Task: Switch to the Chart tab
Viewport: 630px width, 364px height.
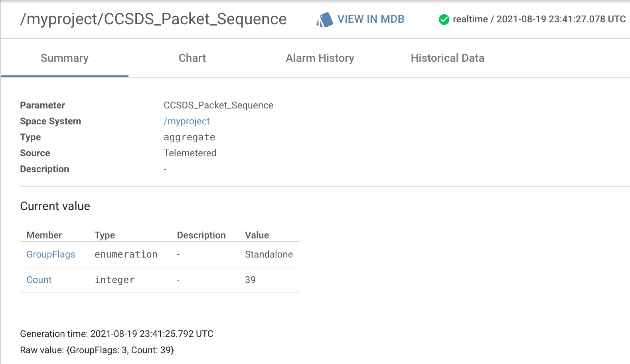Action: click(192, 58)
